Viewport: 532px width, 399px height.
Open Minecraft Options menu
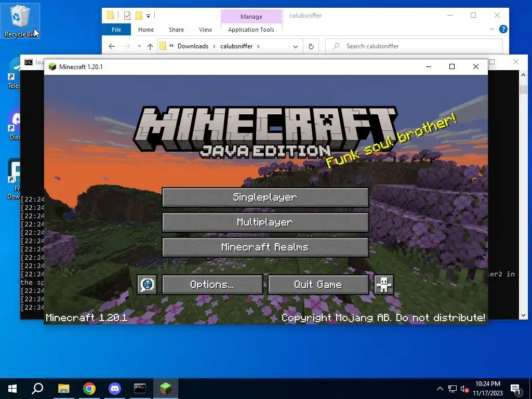click(212, 285)
